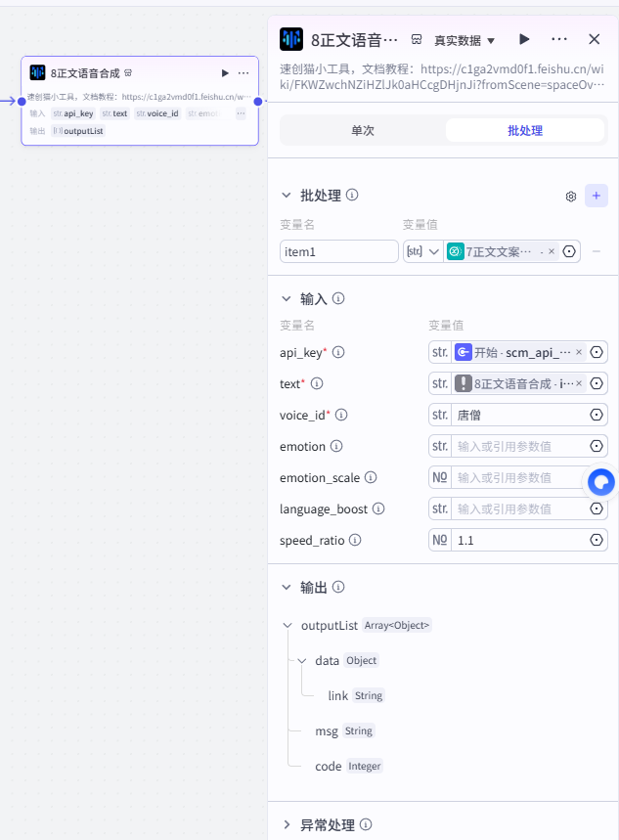The height and width of the screenshot is (840, 619).
Task: Show info for text parameter
Action: pyautogui.click(x=317, y=383)
